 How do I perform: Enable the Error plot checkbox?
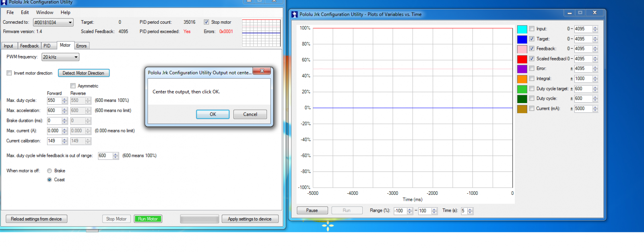coord(532,68)
